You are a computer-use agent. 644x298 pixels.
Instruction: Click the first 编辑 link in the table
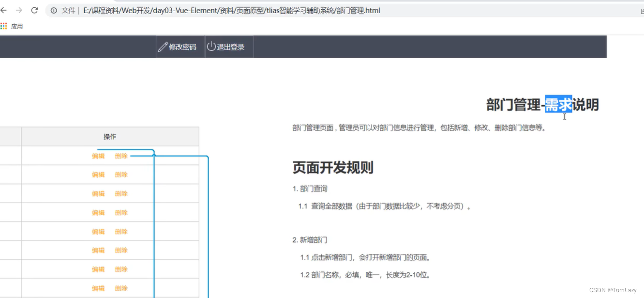tap(98, 156)
